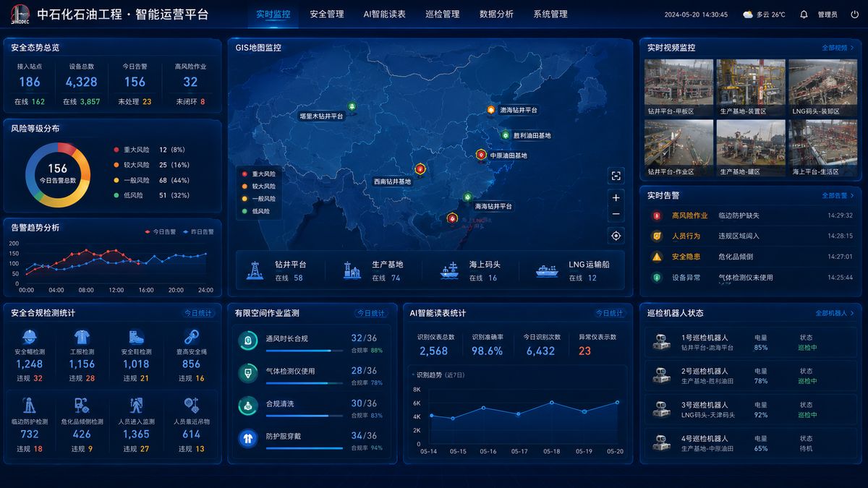
Task: Click the risk level donut chart
Action: click(58, 174)
